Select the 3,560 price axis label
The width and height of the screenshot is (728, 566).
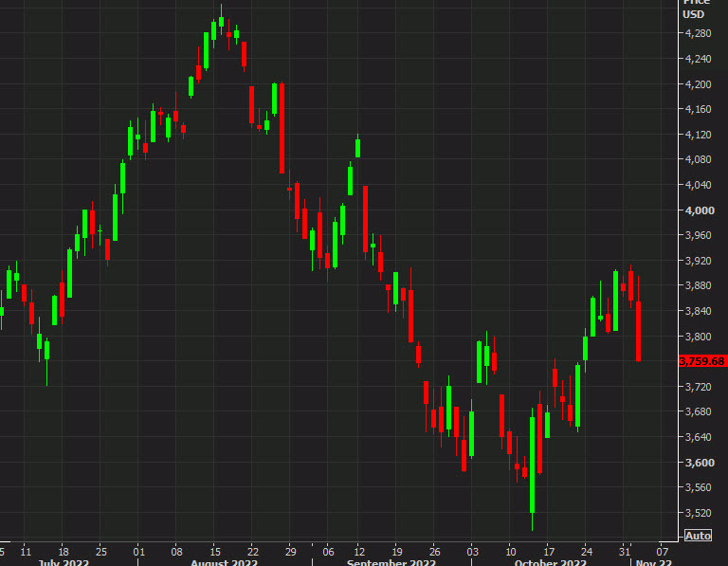(699, 487)
